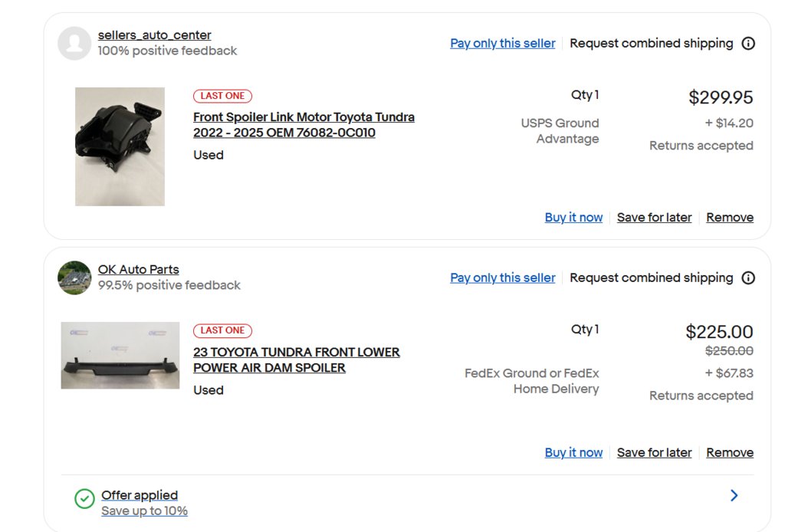Expand the Offer applied details chevron
This screenshot has height=532, width=785.
tap(734, 495)
